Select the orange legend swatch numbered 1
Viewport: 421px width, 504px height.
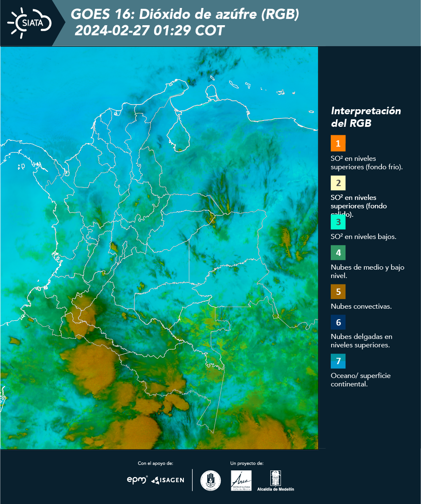(338, 143)
